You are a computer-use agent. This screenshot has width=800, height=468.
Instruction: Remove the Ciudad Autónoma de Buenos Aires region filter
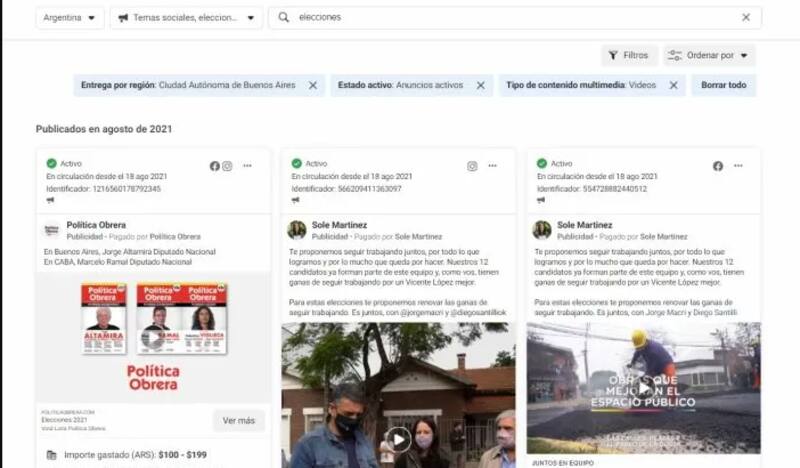click(313, 85)
